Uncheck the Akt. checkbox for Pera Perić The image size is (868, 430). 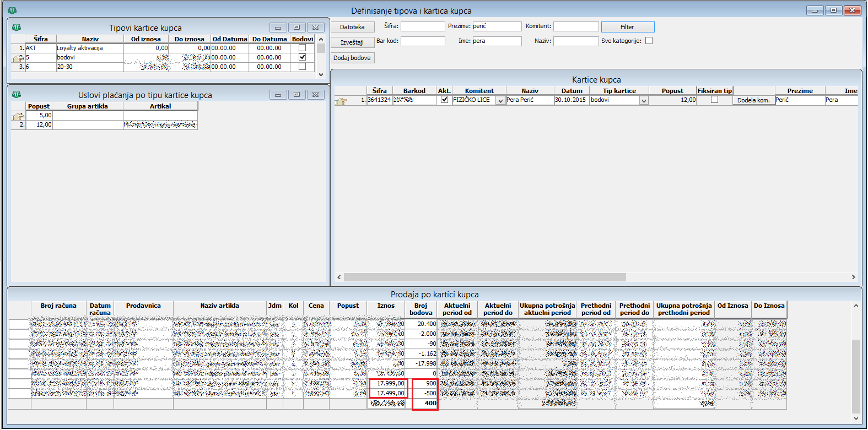click(444, 100)
